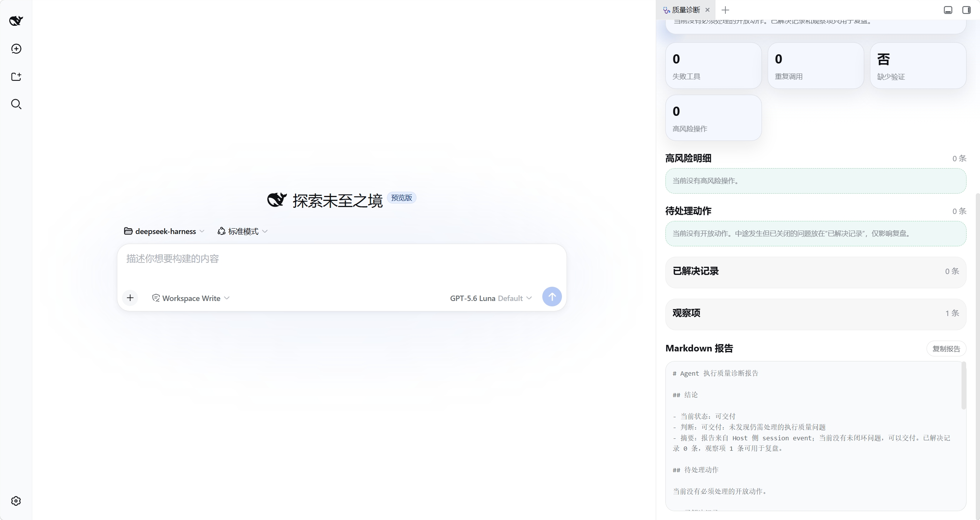This screenshot has width=980, height=520.
Task: Click the Markdown 报告 heading
Action: [699, 348]
